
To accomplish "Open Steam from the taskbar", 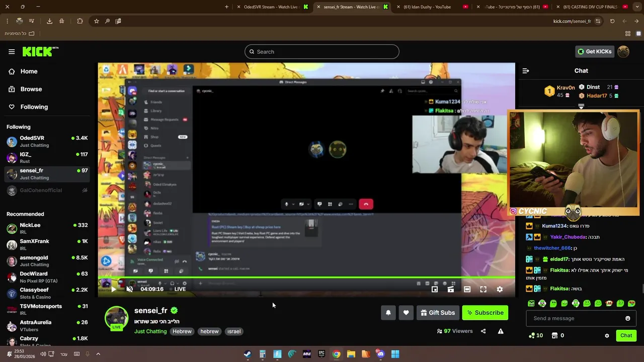I will coord(248,354).
